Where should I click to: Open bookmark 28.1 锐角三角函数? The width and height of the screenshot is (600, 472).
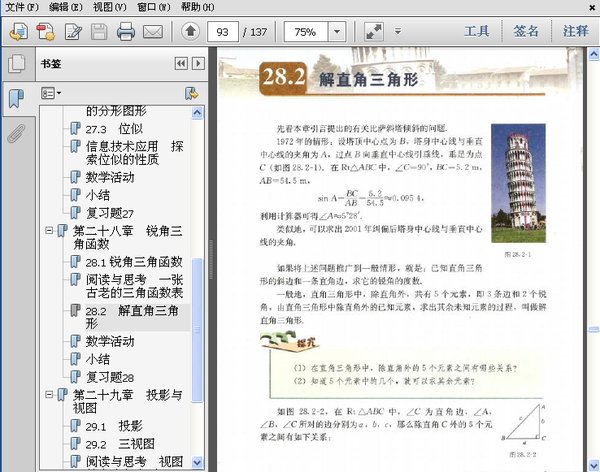coord(134,262)
